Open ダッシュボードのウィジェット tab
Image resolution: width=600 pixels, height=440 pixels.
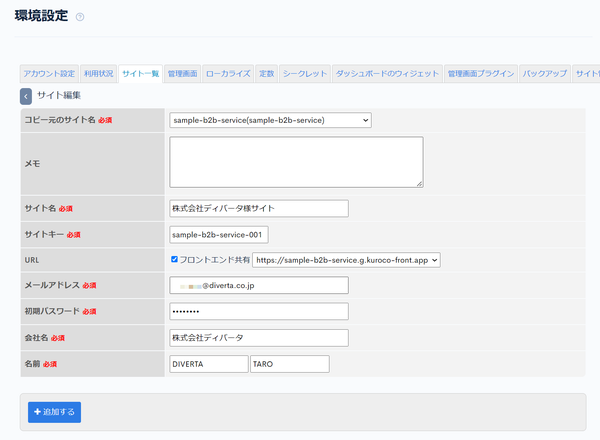pyautogui.click(x=387, y=73)
